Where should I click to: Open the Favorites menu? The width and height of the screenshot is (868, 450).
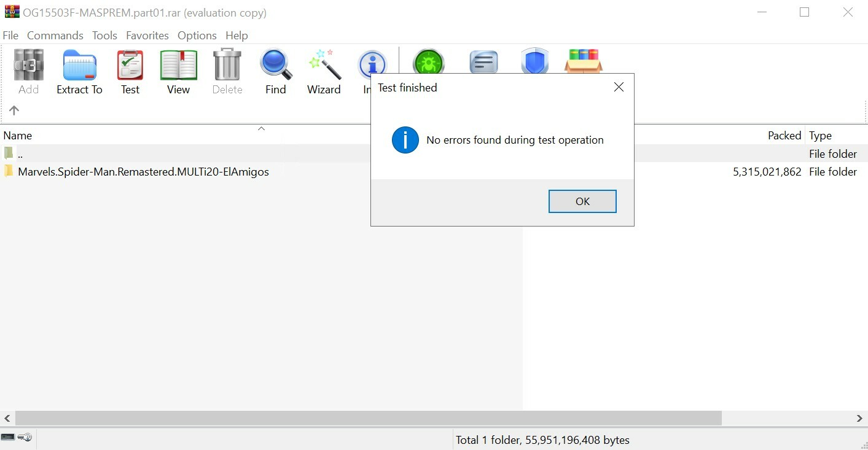coord(147,36)
